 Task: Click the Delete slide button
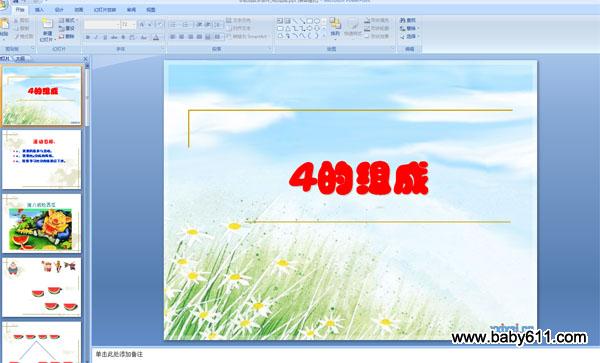pos(67,36)
